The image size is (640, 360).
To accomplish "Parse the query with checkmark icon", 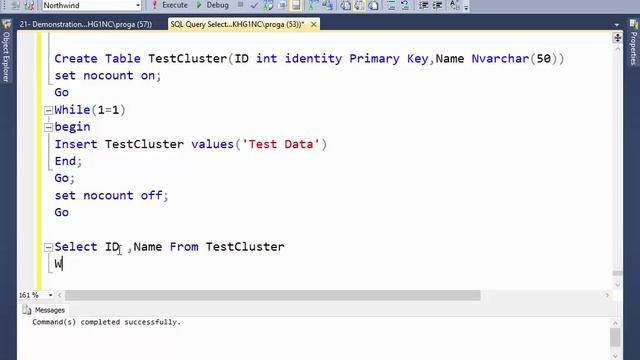I will coord(254,5).
